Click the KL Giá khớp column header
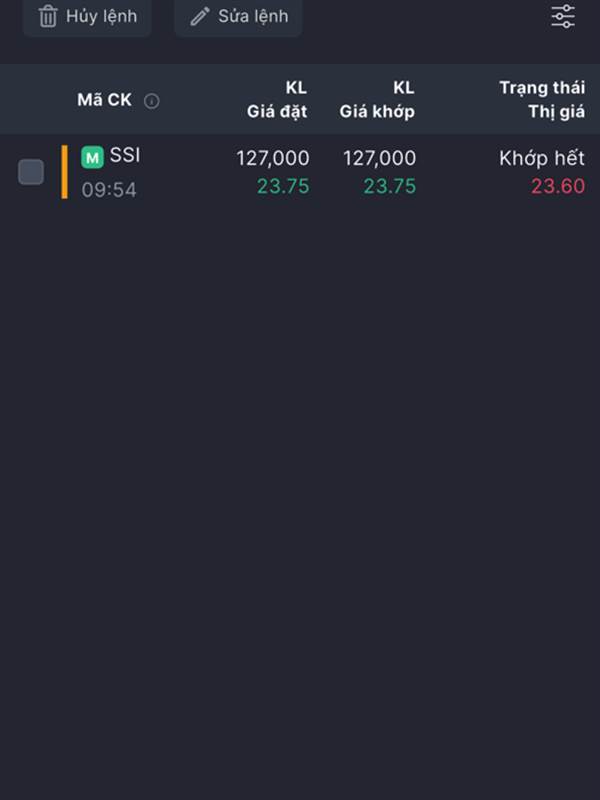The width and height of the screenshot is (600, 800). 377,99
